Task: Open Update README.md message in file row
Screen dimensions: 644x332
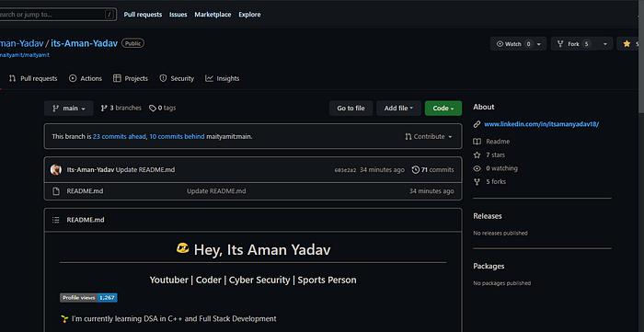Action: [216, 191]
